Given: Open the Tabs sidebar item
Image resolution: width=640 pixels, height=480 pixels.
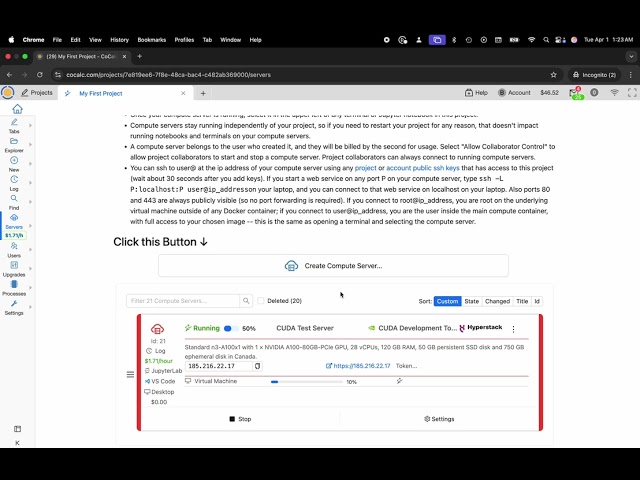Looking at the screenshot, I should point(14,126).
